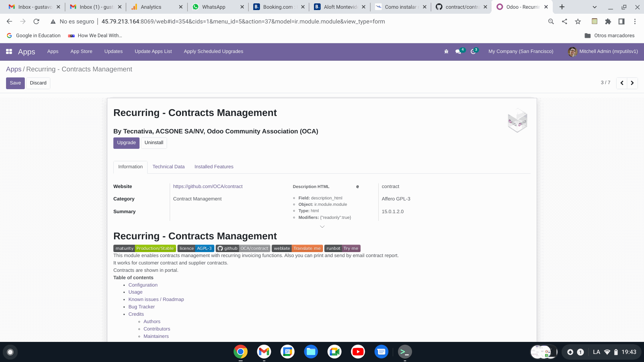
Task: Go to previous record arrow
Action: point(622,83)
